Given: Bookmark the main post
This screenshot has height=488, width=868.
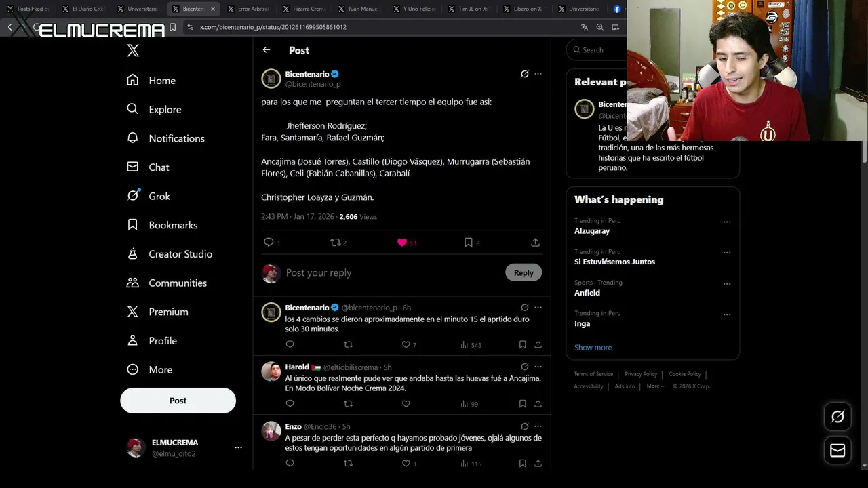Looking at the screenshot, I should click(471, 243).
